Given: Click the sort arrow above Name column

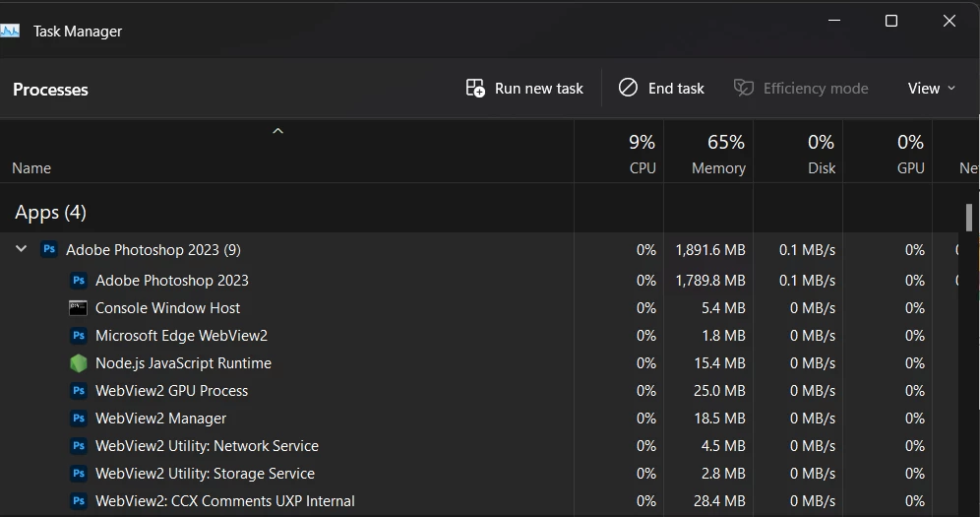Looking at the screenshot, I should [x=278, y=131].
